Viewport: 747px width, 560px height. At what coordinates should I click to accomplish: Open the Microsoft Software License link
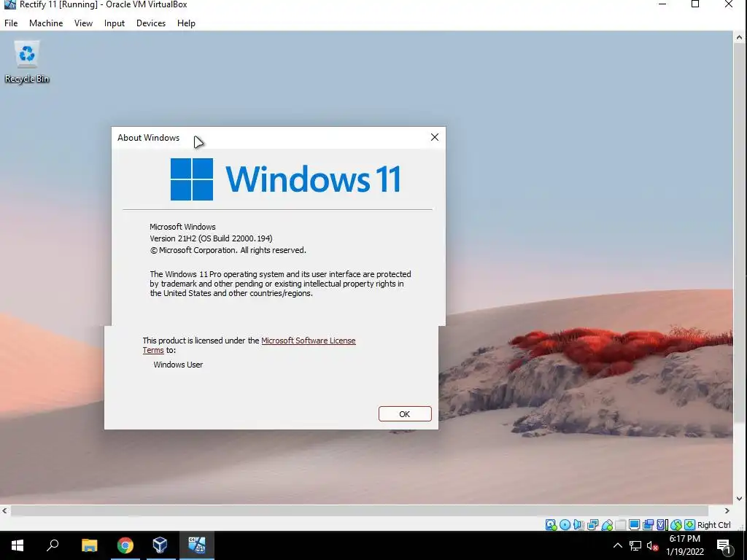pyautogui.click(x=309, y=341)
